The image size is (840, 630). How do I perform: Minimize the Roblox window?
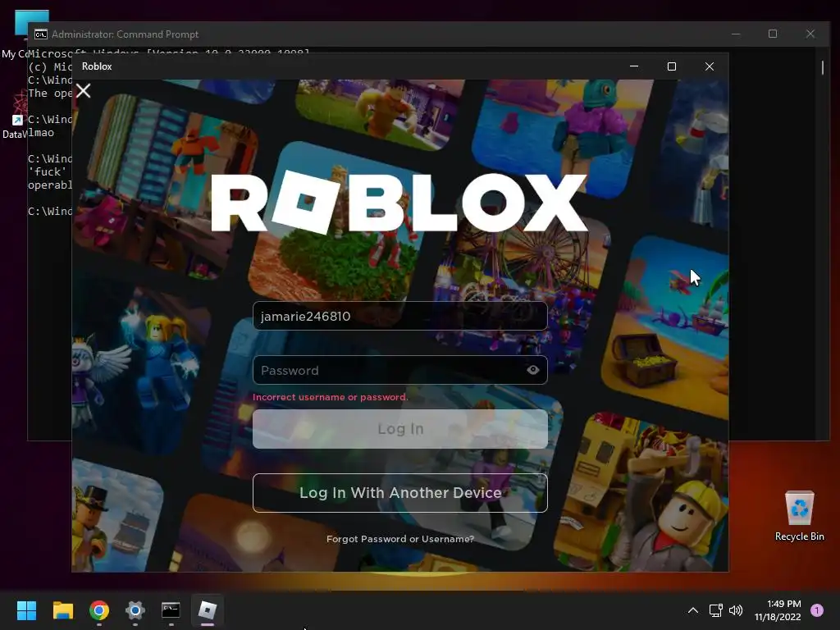[x=634, y=66]
